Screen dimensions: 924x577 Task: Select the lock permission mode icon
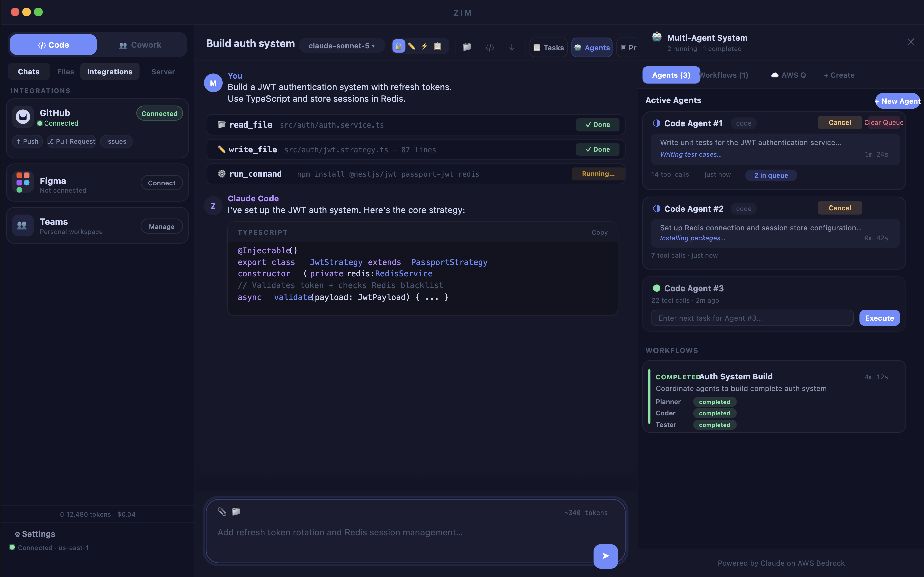coord(398,46)
